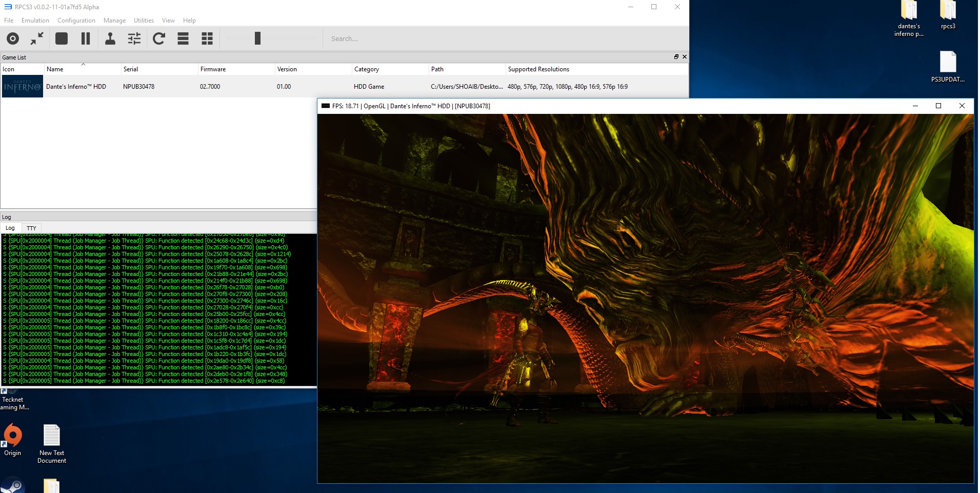Click the disc-shaped Open game icon
The height and width of the screenshot is (493, 980).
point(13,38)
